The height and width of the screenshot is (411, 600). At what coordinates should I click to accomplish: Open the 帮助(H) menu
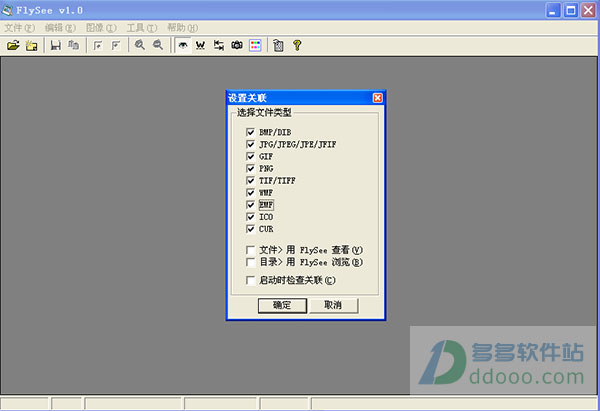(x=183, y=28)
